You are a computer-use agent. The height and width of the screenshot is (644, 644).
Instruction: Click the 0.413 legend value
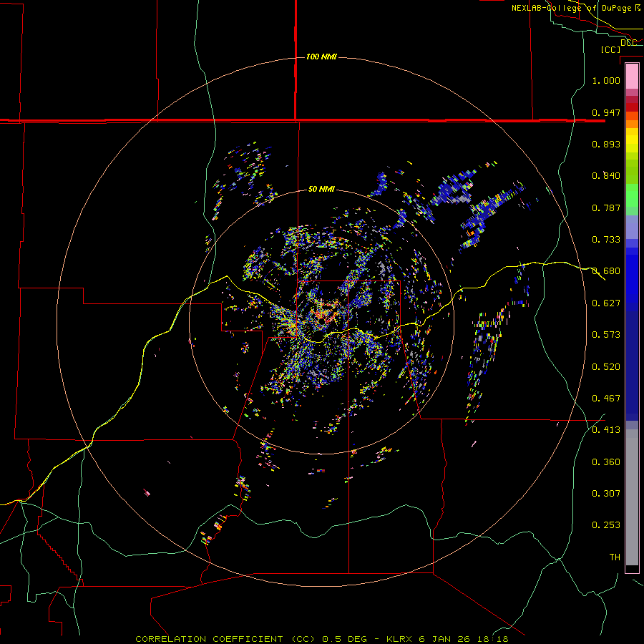[606, 430]
